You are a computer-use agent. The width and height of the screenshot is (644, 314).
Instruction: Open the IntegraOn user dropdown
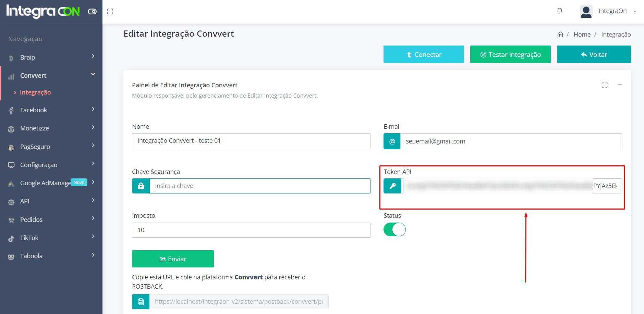click(x=612, y=11)
